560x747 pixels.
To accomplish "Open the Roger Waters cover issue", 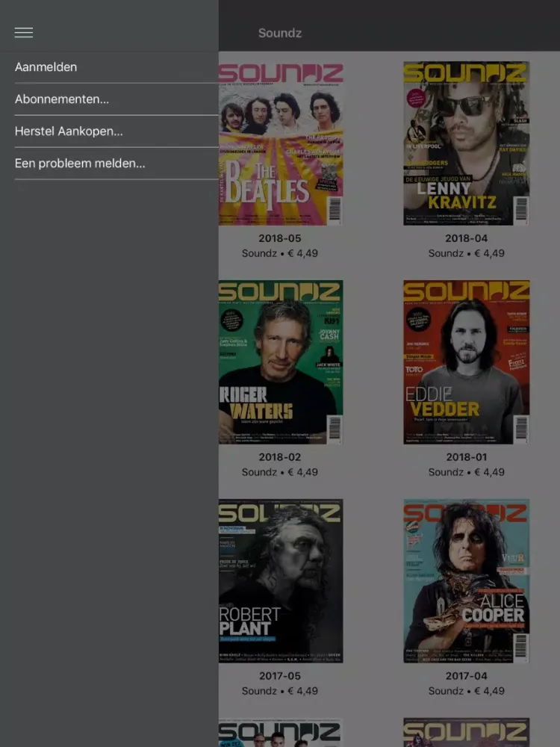I will pos(281,362).
